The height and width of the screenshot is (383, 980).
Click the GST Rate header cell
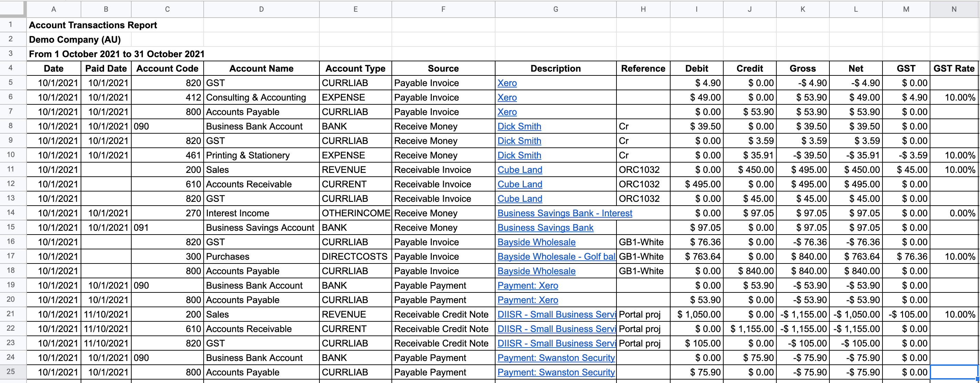[x=954, y=69]
